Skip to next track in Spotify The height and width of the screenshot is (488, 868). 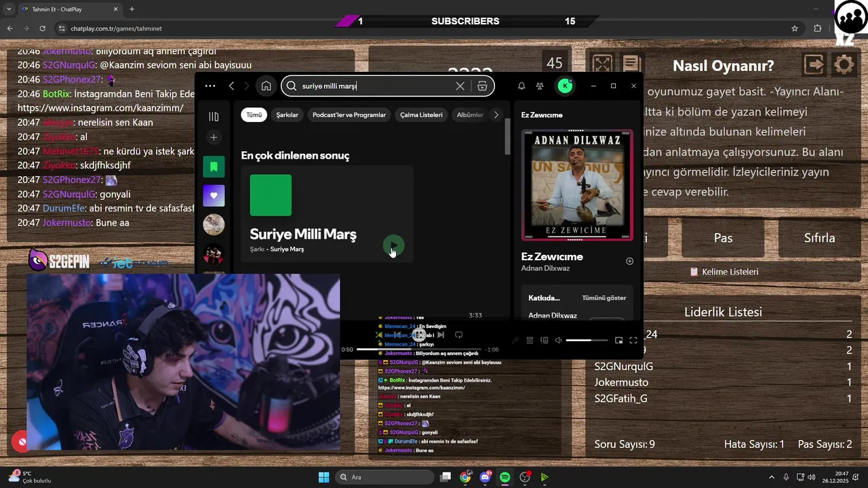tap(440, 335)
